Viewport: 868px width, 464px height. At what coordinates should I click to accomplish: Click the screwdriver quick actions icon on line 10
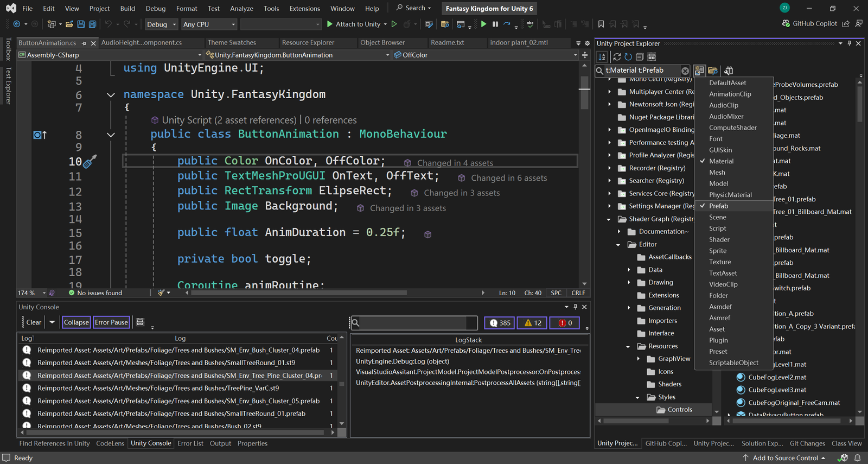(x=90, y=161)
